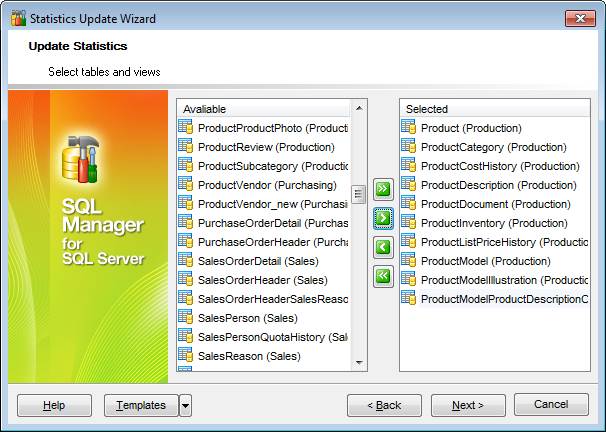Click the move all to Selected double-arrow button

383,189
